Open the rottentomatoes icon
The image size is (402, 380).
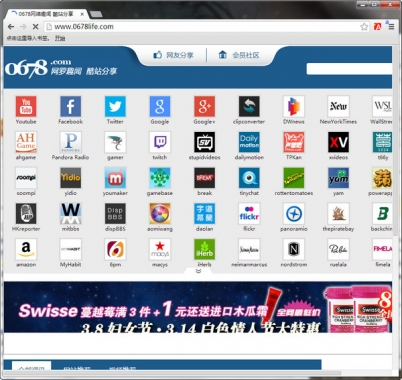(294, 178)
